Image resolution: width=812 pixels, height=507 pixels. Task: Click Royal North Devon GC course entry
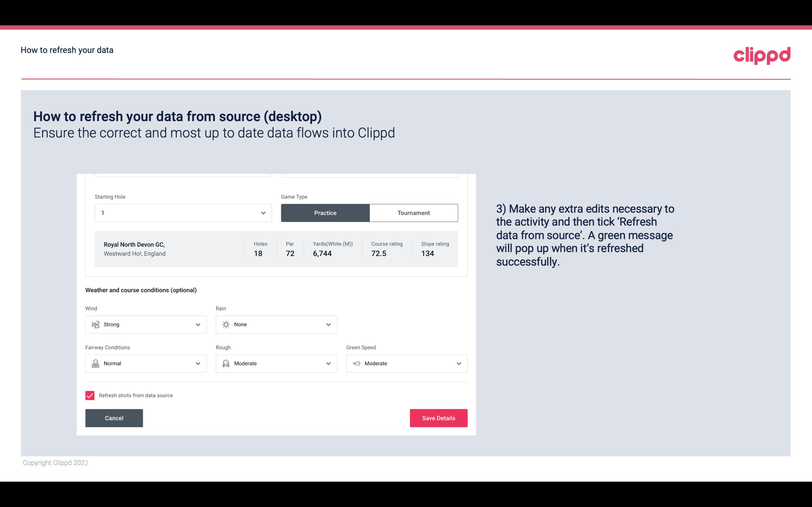tap(276, 248)
